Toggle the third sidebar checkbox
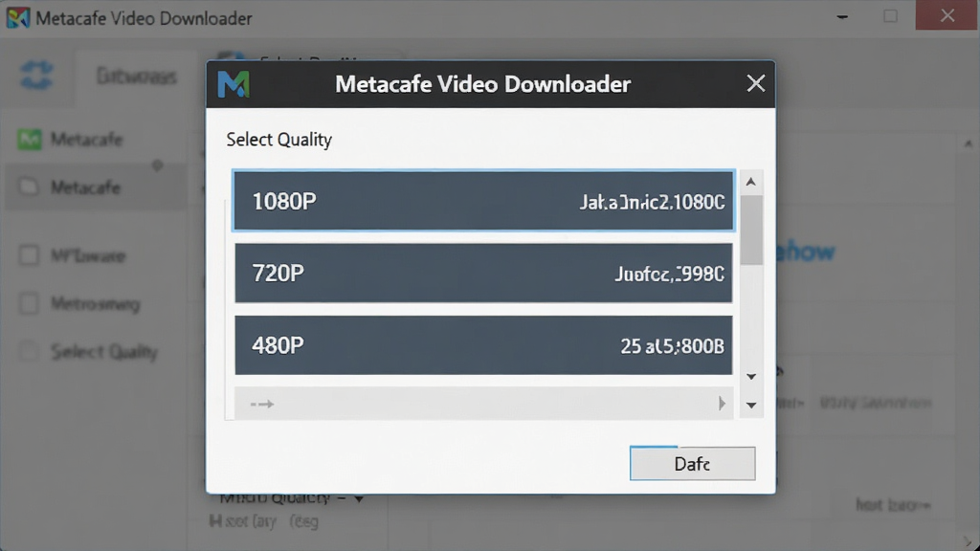980x551 pixels. tap(29, 255)
